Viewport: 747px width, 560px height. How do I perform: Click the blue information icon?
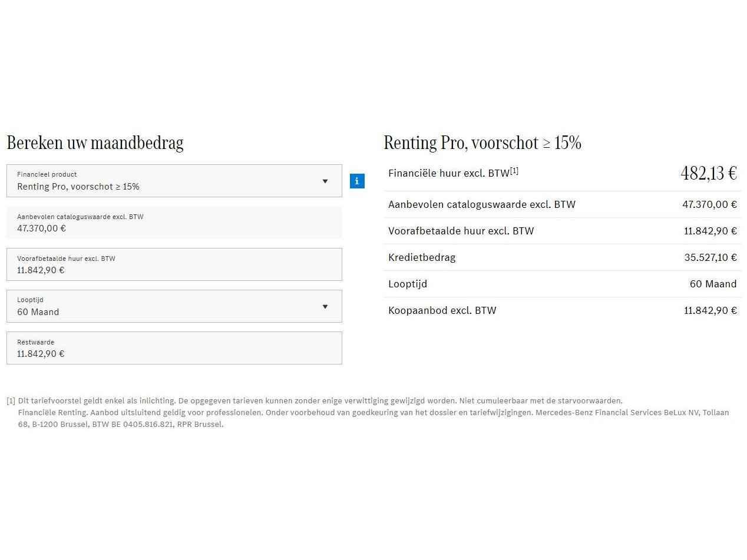[357, 181]
